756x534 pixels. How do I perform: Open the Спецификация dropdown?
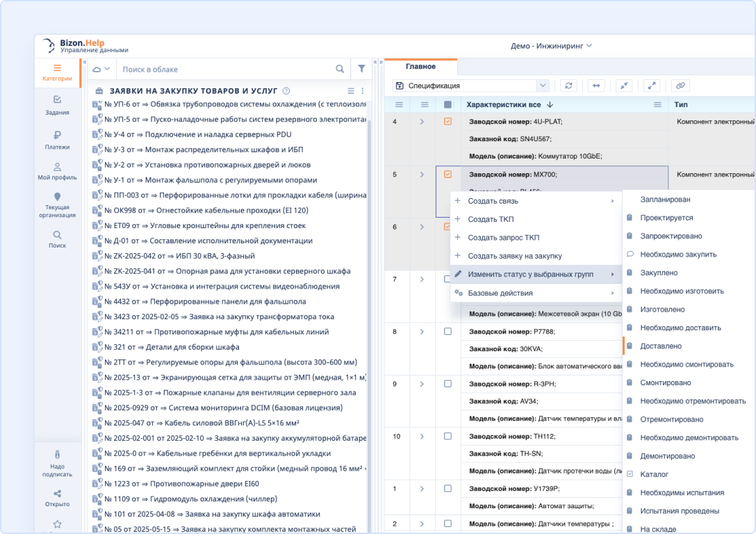[471, 86]
